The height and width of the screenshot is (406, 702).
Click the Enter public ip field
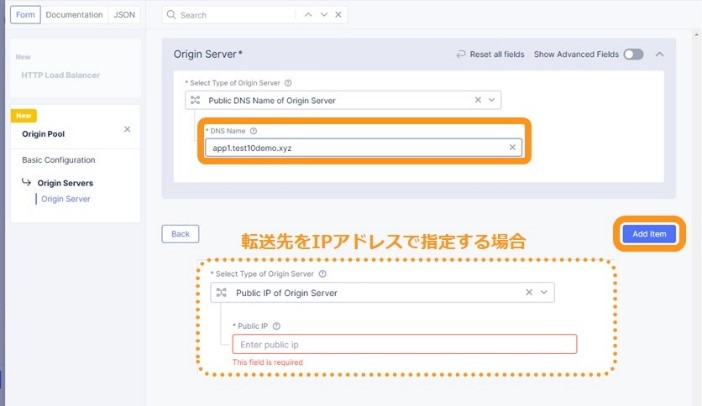coord(405,344)
